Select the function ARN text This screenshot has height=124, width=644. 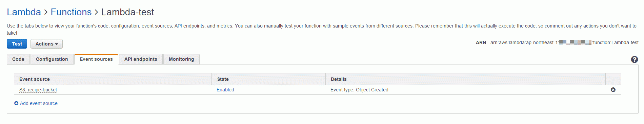coord(557,42)
